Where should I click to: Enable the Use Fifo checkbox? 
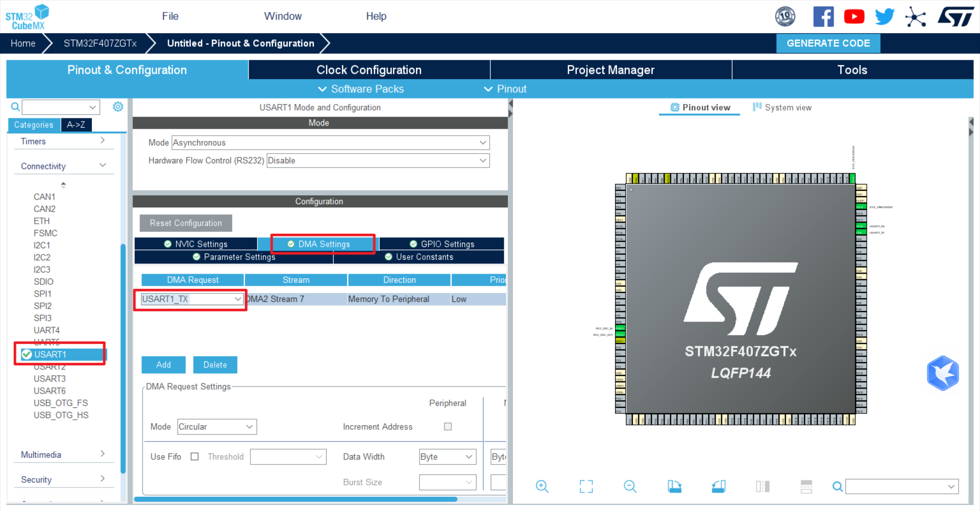(x=194, y=456)
